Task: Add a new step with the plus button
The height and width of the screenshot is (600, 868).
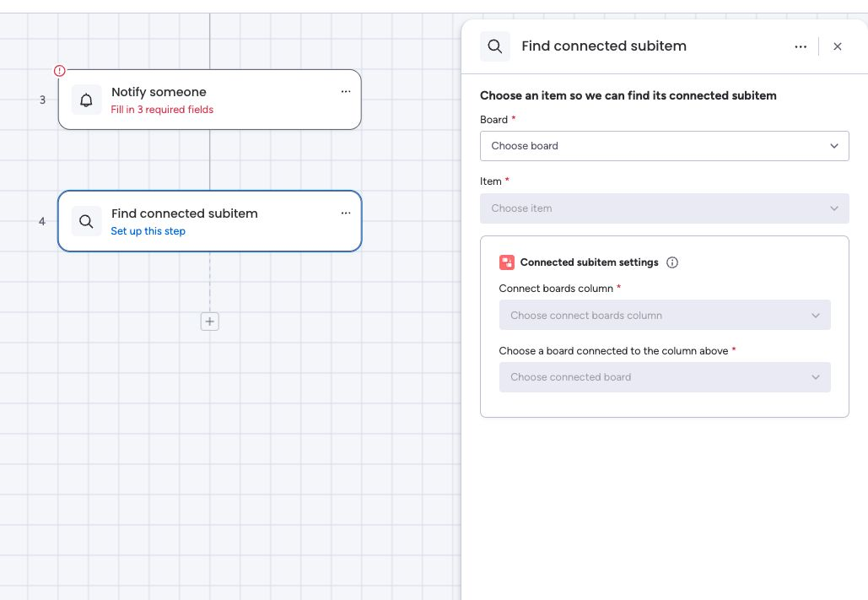Action: pos(209,322)
